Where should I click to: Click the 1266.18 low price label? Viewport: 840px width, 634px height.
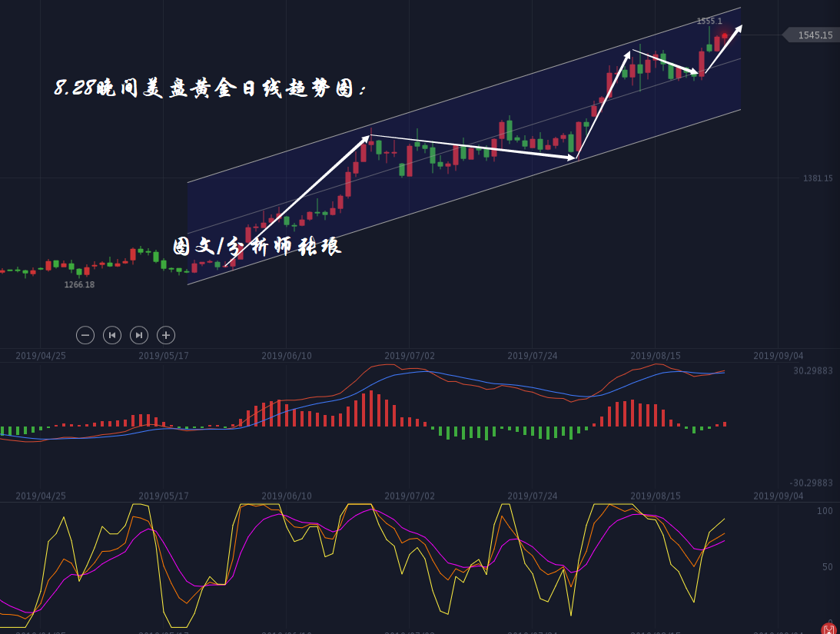[79, 285]
